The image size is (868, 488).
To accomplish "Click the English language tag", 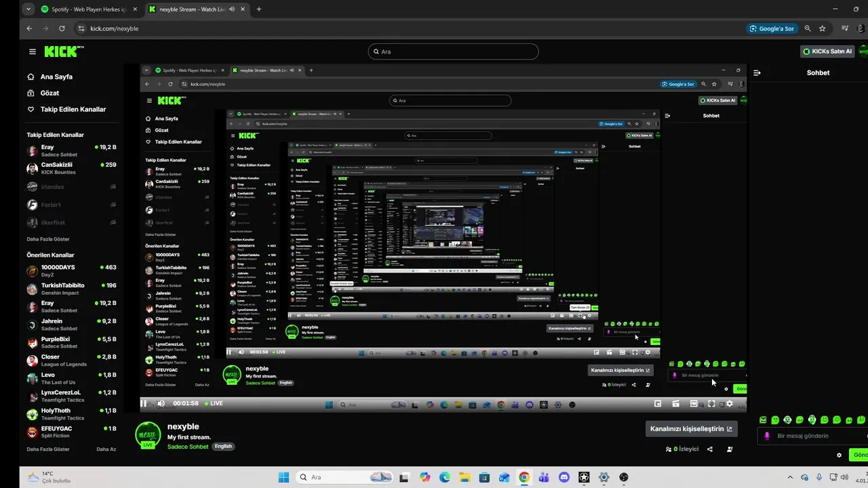I will pyautogui.click(x=223, y=447).
